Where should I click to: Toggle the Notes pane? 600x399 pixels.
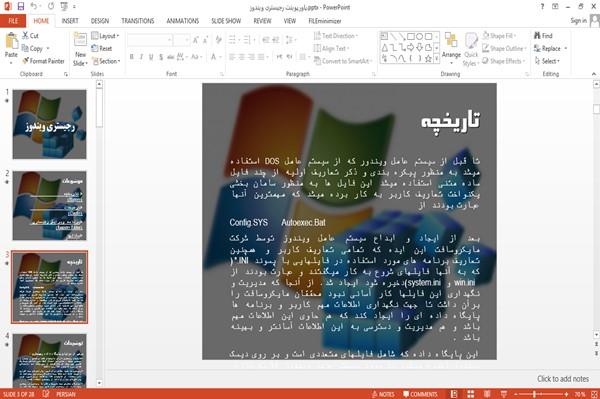point(383,394)
